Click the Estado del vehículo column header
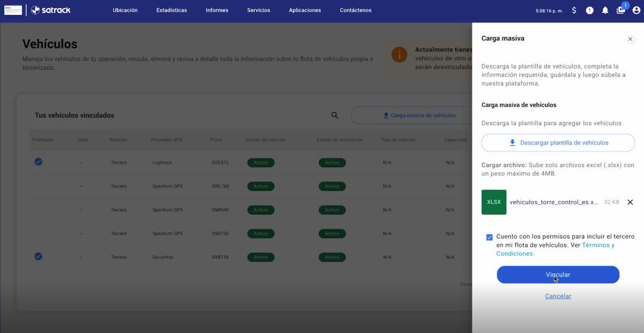This screenshot has height=333, width=644. pos(266,140)
